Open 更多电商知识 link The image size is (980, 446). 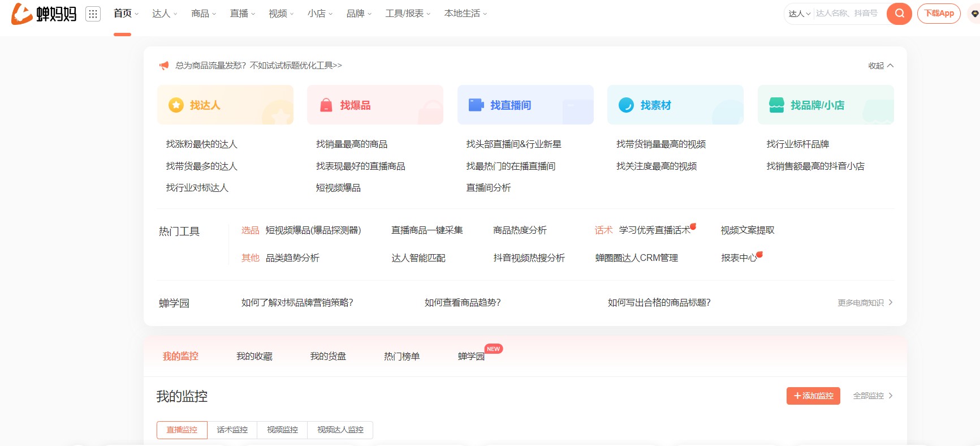[865, 303]
